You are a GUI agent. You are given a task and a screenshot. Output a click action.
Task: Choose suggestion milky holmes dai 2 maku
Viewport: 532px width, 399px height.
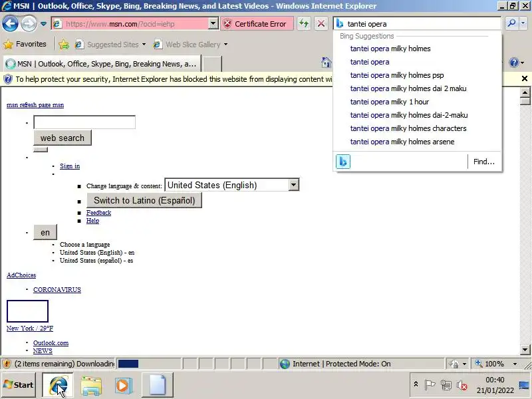coord(408,88)
